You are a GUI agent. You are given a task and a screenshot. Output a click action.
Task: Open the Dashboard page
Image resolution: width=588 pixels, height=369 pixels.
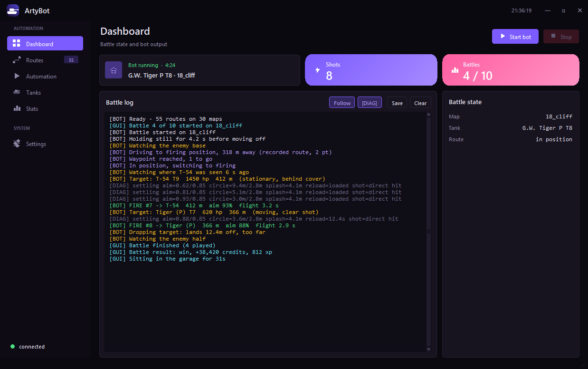(45, 44)
